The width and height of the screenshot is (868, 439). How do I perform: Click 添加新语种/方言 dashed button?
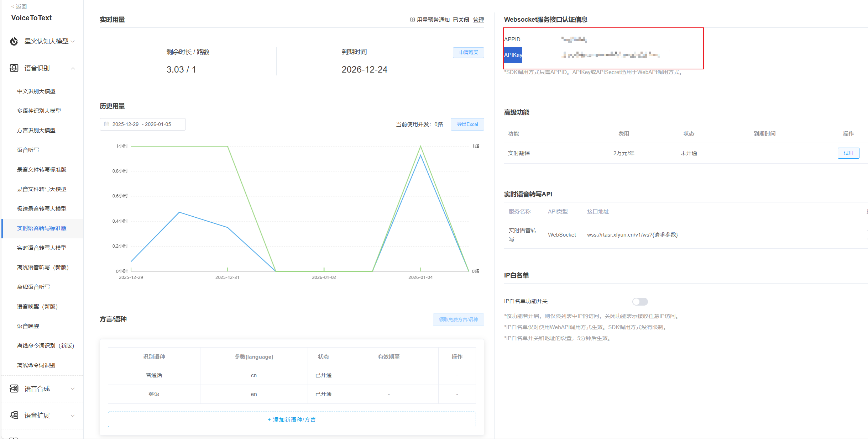coord(292,419)
